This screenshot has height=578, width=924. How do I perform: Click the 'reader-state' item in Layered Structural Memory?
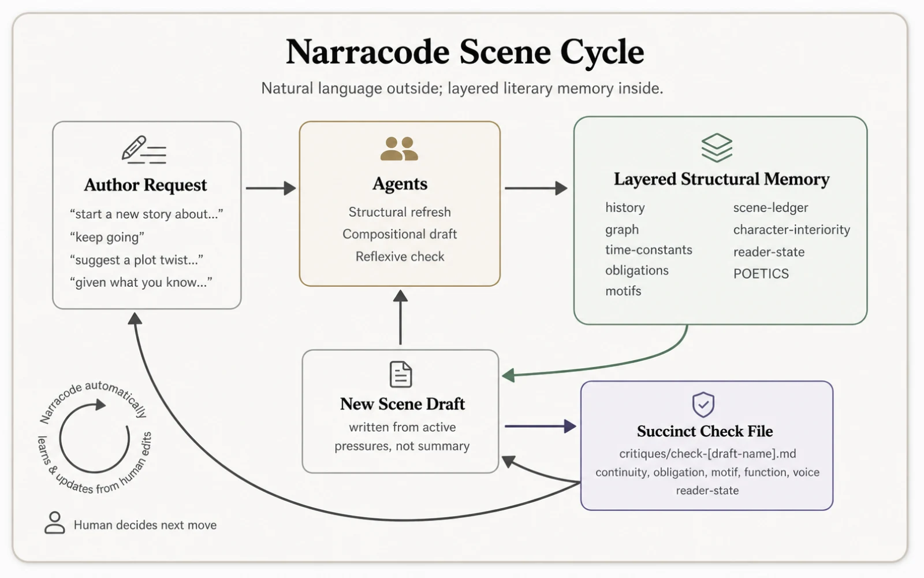769,252
